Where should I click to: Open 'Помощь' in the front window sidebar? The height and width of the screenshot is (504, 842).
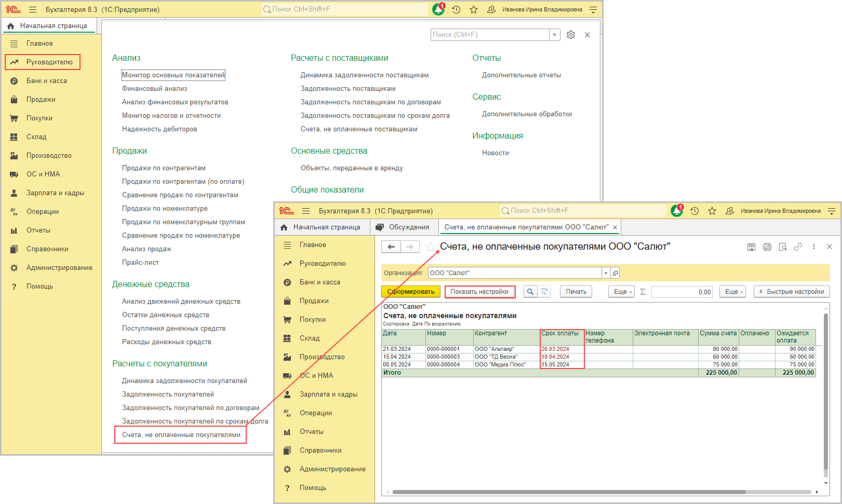point(313,488)
